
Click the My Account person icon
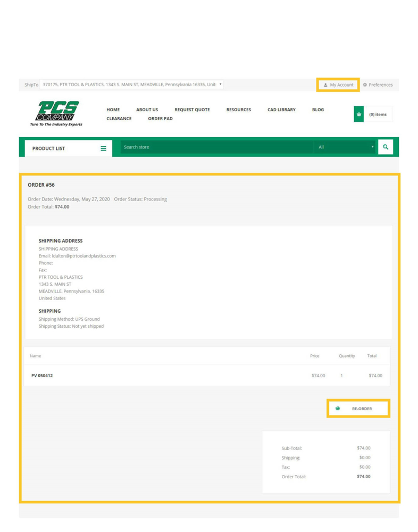325,85
